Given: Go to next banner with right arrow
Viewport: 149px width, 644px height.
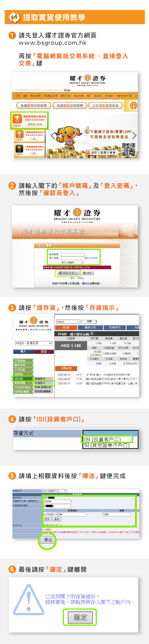Looking at the screenshot, I should pos(134,135).
